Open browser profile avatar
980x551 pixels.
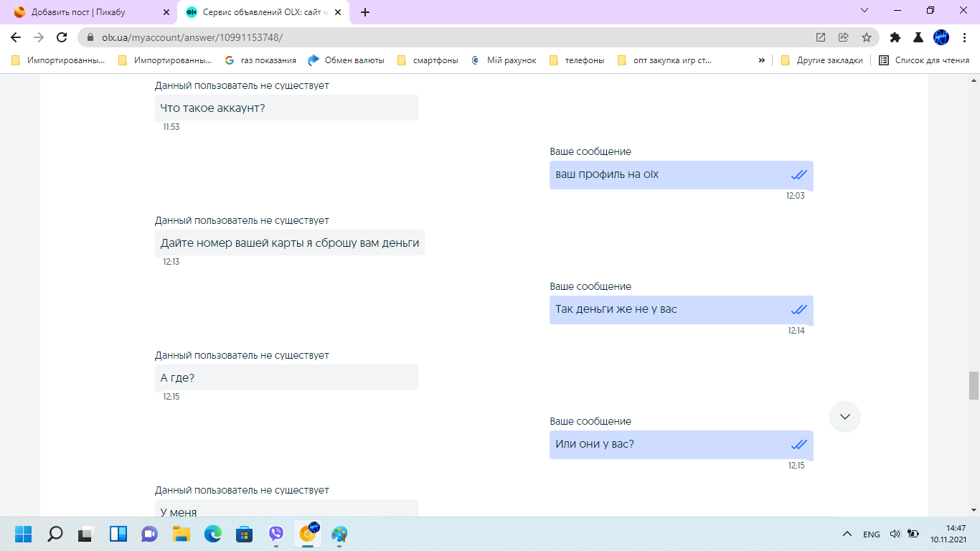click(x=941, y=37)
